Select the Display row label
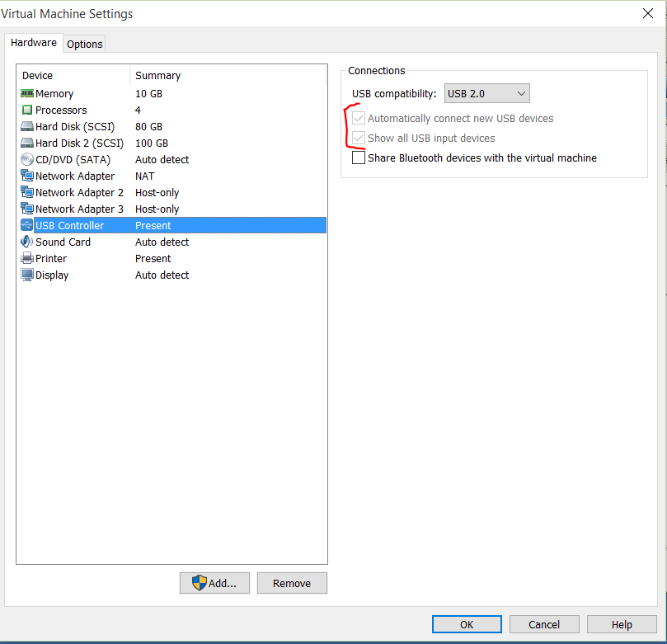The image size is (667, 644). (52, 275)
